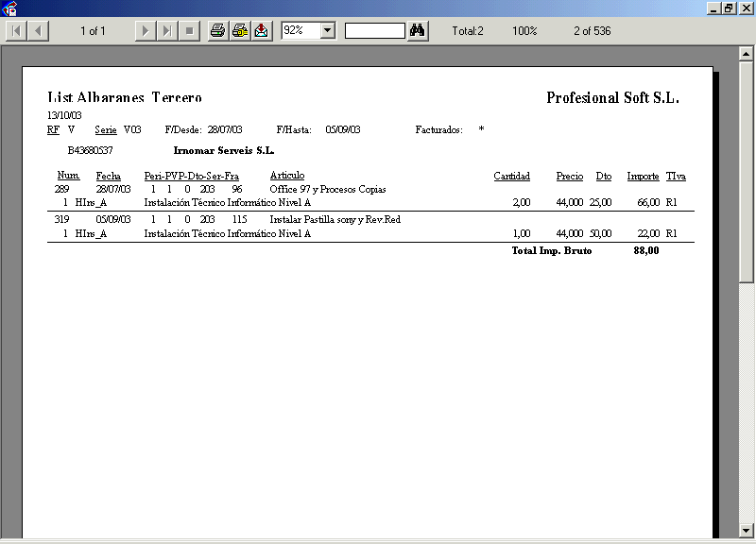This screenshot has width=756, height=544.
Task: Export the report using export icon
Action: 262,31
